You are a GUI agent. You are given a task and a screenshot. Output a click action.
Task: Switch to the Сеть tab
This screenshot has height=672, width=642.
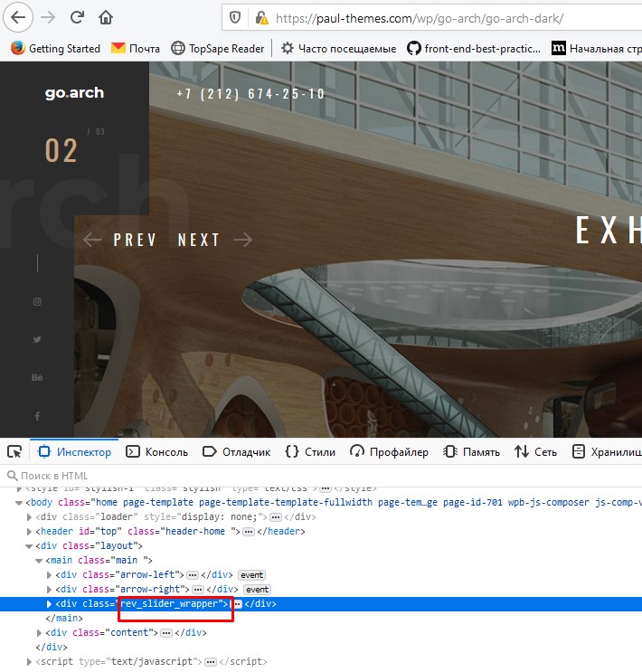tap(535, 451)
